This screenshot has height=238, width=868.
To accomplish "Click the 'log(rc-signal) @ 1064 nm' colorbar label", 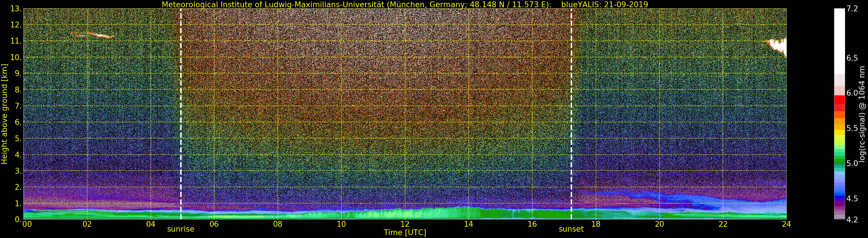I will click(x=863, y=114).
